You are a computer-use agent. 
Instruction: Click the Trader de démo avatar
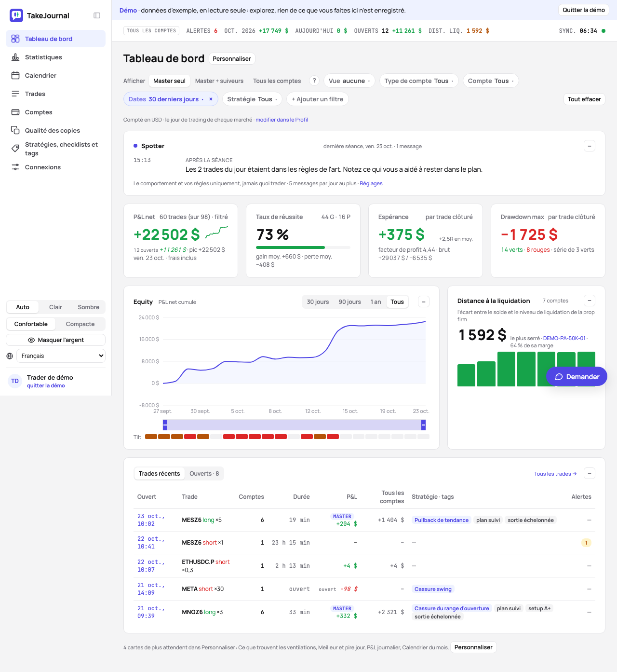pos(15,381)
